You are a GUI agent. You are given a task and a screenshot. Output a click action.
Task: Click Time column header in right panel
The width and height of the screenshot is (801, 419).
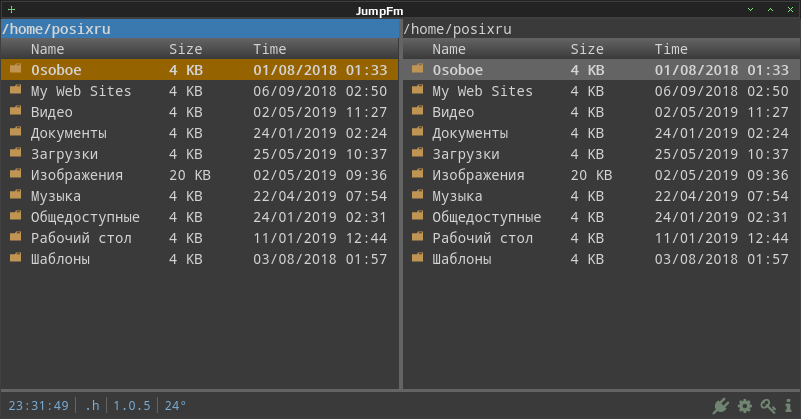[x=671, y=49]
